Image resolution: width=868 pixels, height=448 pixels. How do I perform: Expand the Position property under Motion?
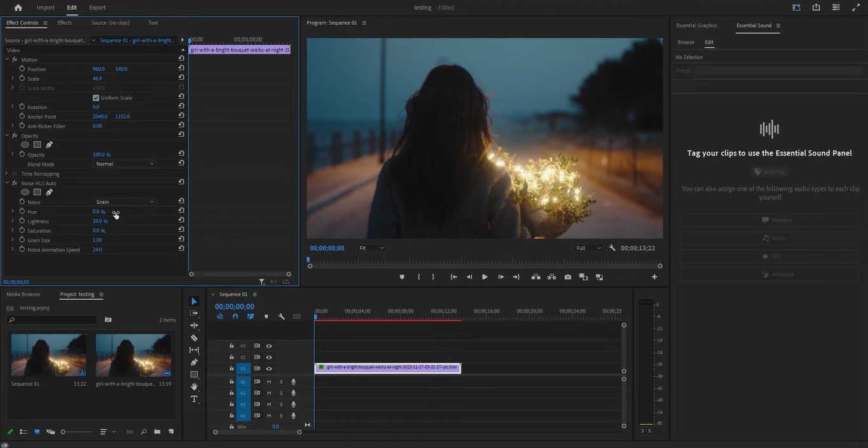(x=13, y=69)
